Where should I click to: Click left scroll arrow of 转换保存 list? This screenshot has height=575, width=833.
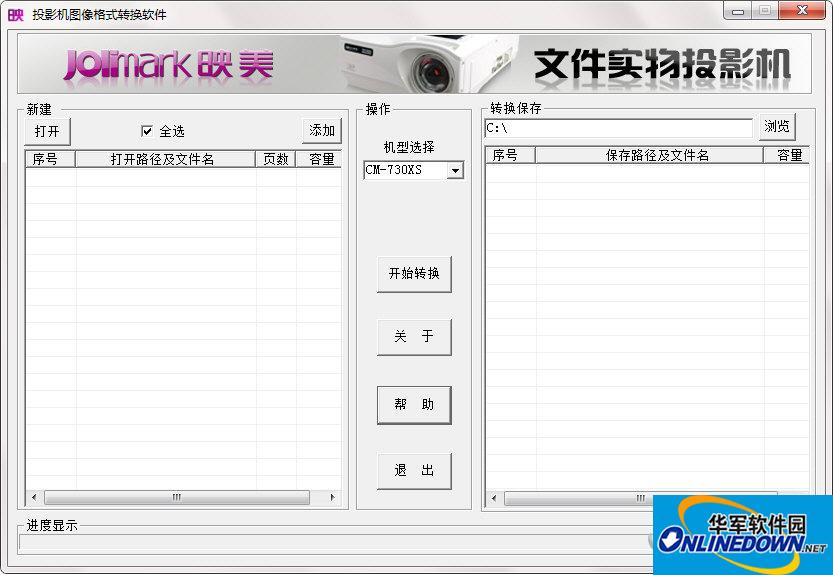495,498
